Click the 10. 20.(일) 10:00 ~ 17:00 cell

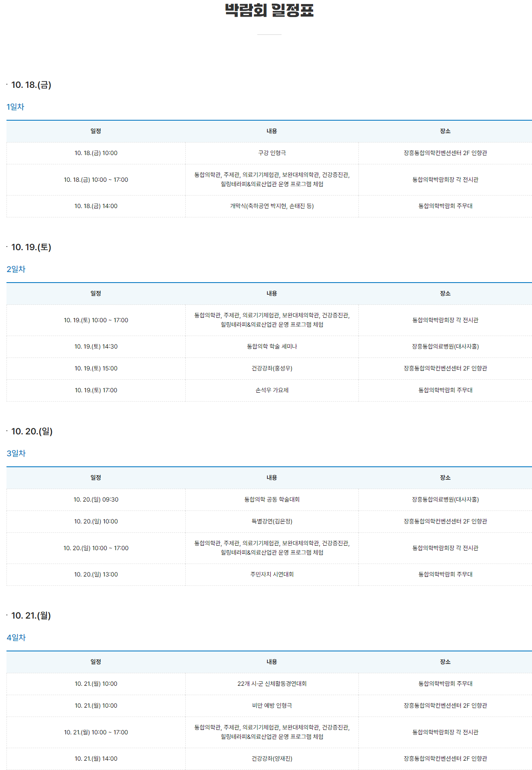96,548
